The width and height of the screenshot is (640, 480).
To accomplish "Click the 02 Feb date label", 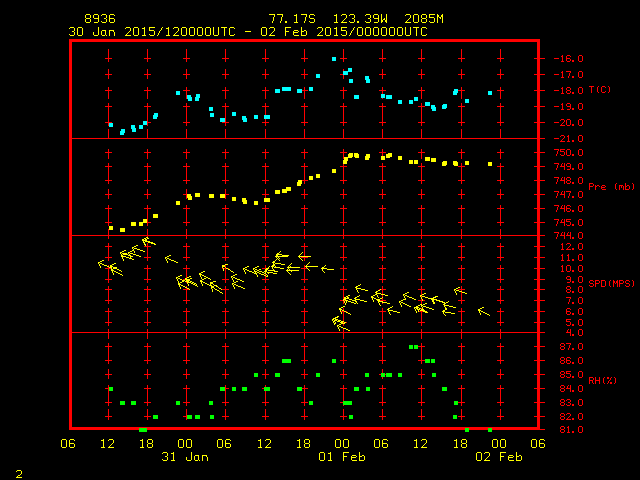I will 499,457.
